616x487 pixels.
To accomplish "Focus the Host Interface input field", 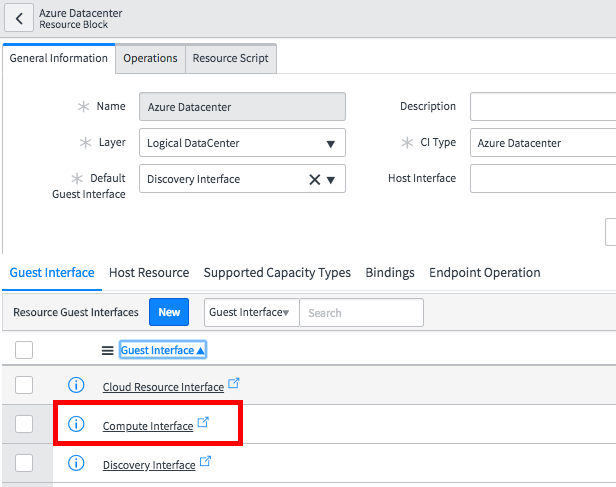I will [543, 179].
